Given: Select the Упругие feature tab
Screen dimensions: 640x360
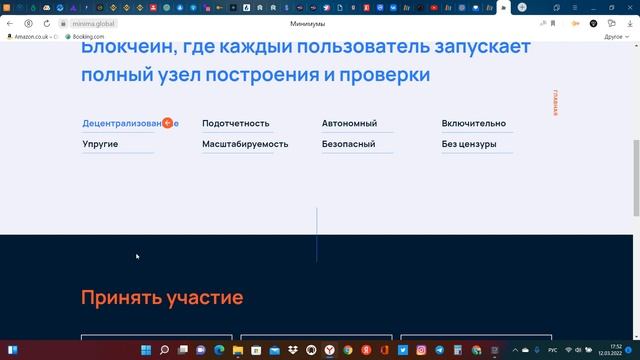Looking at the screenshot, I should (100, 144).
